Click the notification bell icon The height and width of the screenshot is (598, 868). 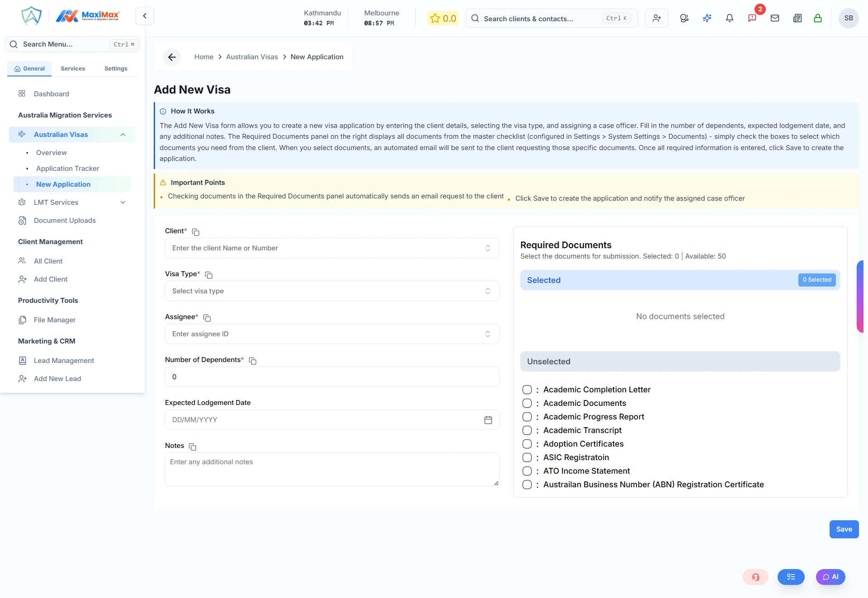(x=729, y=18)
